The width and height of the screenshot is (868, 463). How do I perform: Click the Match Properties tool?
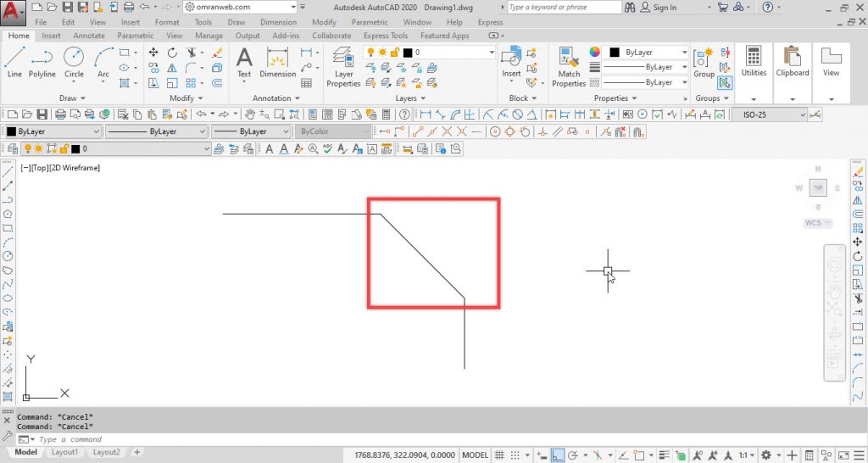click(x=569, y=68)
